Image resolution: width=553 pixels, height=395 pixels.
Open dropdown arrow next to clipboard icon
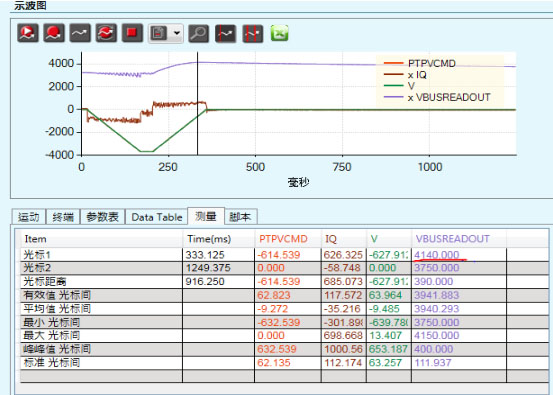tap(177, 34)
